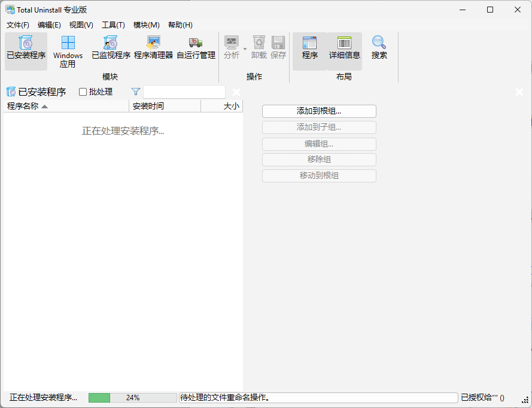Focus the program filter search box
Screen dimensions: 532x408
(x=184, y=92)
